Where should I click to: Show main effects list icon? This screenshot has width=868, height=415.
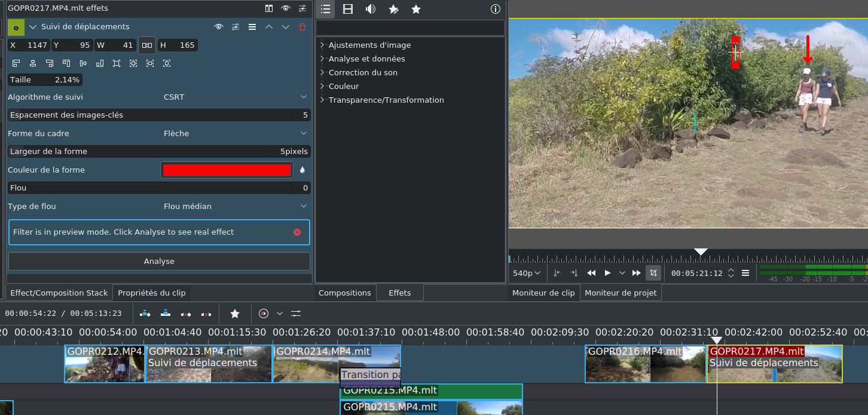(x=325, y=9)
